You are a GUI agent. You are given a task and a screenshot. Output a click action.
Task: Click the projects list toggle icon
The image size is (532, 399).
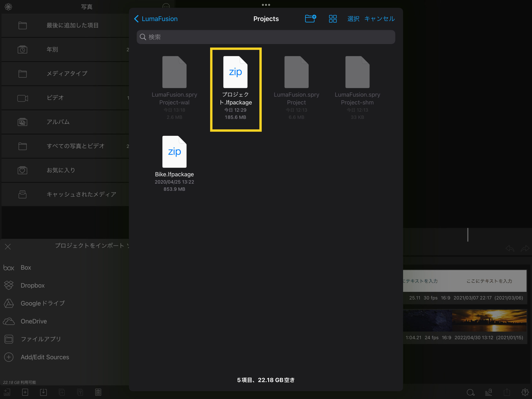(x=7, y=392)
